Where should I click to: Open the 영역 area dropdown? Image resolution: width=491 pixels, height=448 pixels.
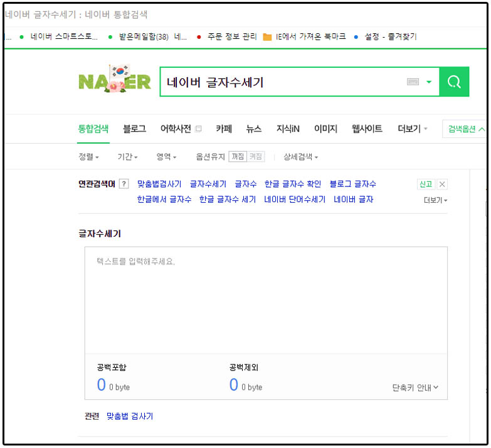[166, 157]
